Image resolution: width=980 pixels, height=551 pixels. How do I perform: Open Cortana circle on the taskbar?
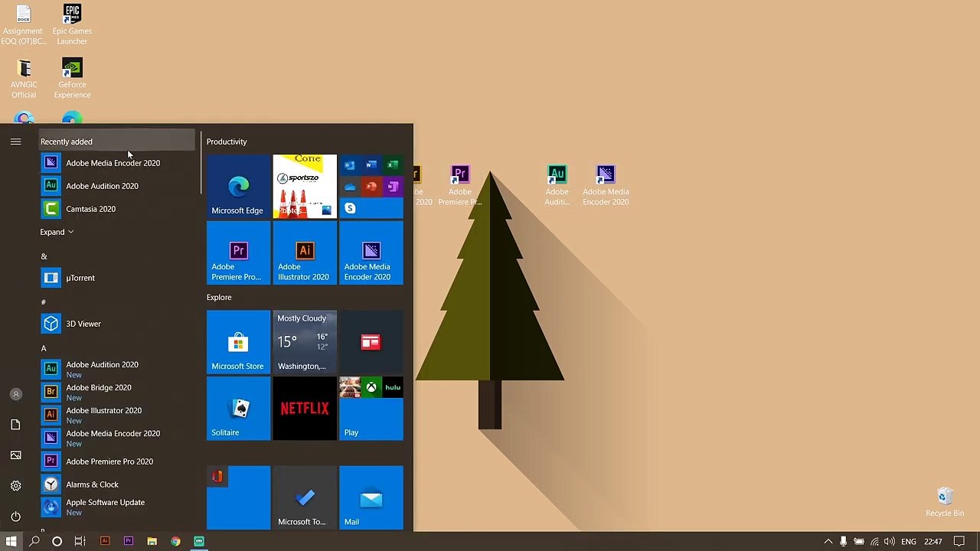(57, 541)
